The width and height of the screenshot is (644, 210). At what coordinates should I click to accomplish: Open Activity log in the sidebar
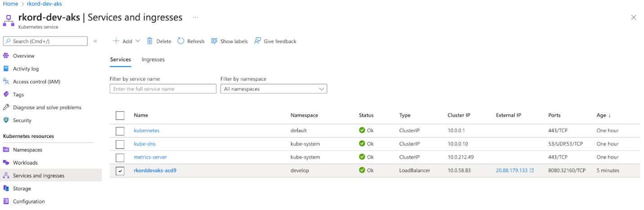pyautogui.click(x=26, y=69)
